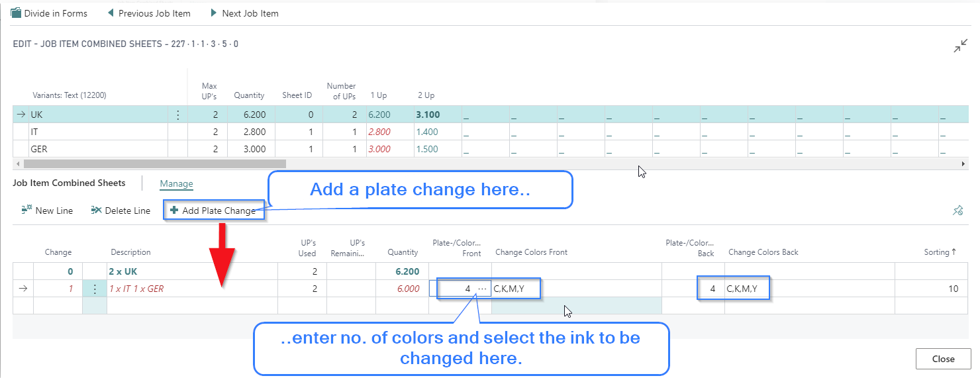980x378 pixels.
Task: Click the Close button
Action: coord(943,359)
